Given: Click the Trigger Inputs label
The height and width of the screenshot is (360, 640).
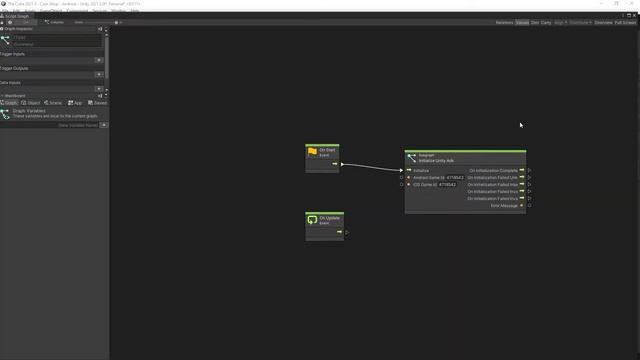Looking at the screenshot, I should 12,54.
